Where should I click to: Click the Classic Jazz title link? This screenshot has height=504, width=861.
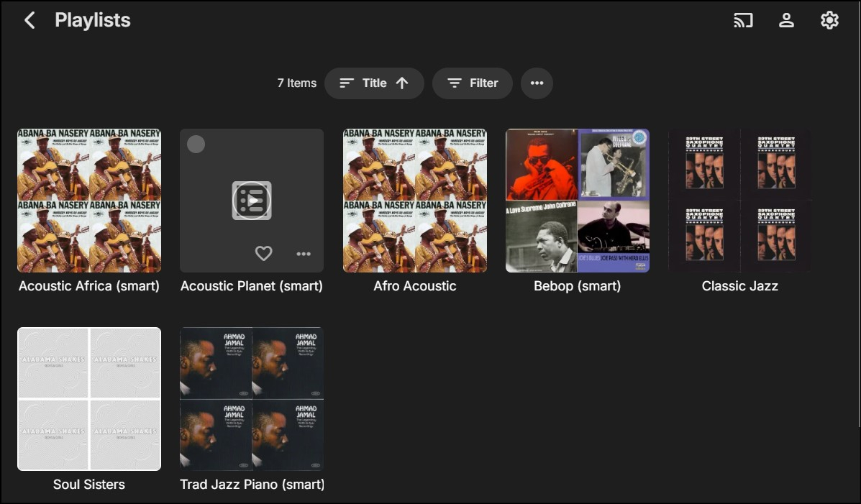[740, 286]
